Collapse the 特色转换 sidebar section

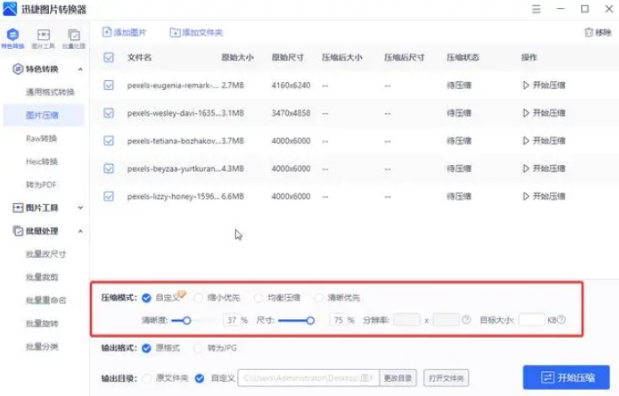[80, 69]
